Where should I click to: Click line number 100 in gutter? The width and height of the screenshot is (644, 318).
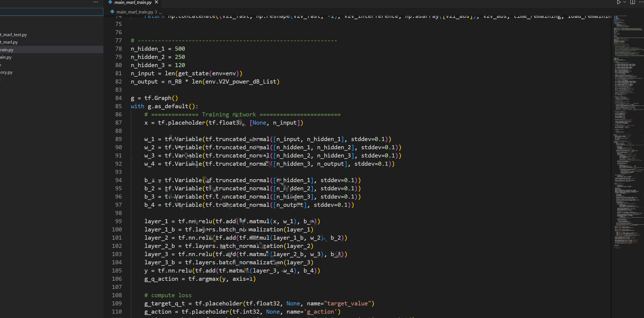pyautogui.click(x=117, y=230)
